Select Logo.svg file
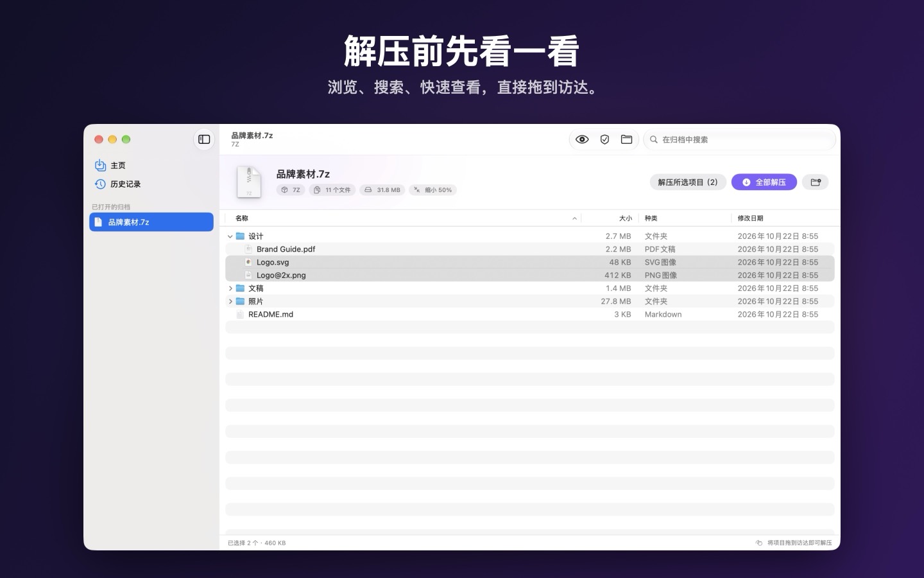 pos(530,262)
